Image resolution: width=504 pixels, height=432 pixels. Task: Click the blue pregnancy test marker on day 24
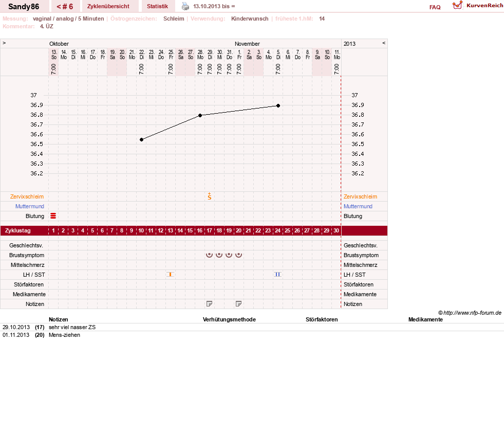point(278,275)
